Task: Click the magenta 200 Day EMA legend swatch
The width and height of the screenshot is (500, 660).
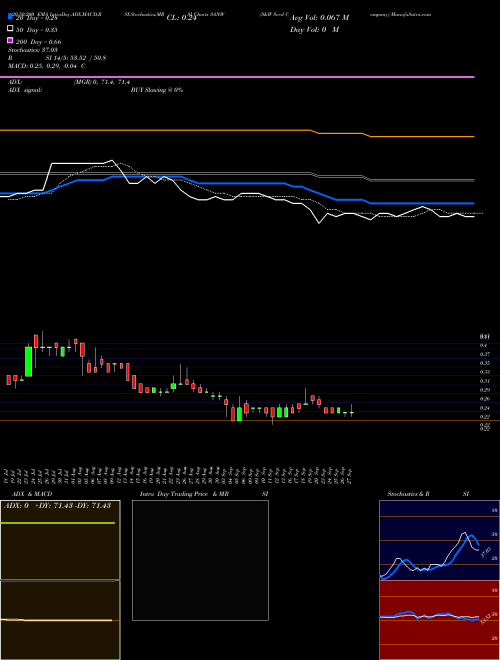Action: point(10,40)
